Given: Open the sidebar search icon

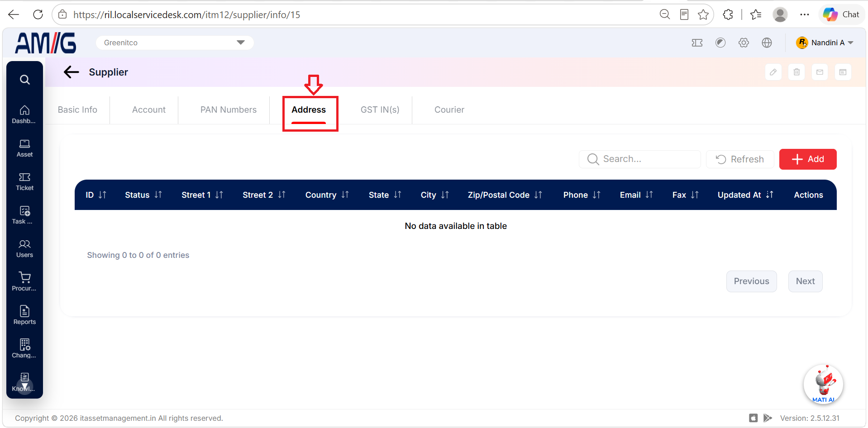Looking at the screenshot, I should click(25, 80).
